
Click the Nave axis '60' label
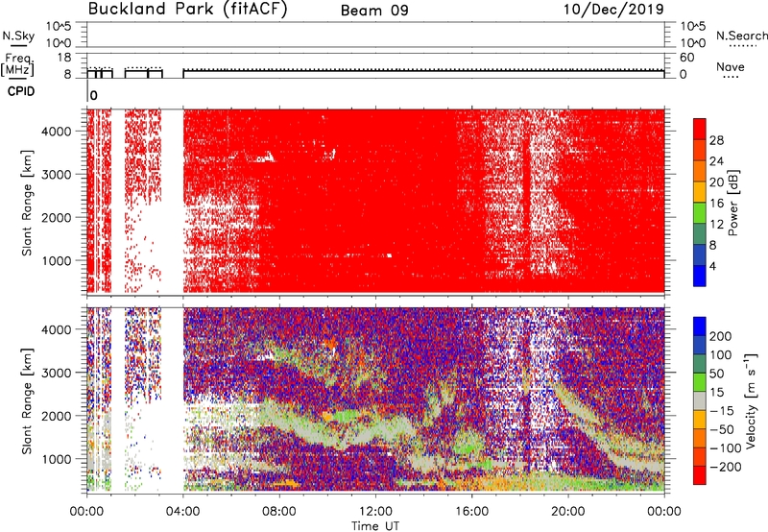(x=686, y=58)
